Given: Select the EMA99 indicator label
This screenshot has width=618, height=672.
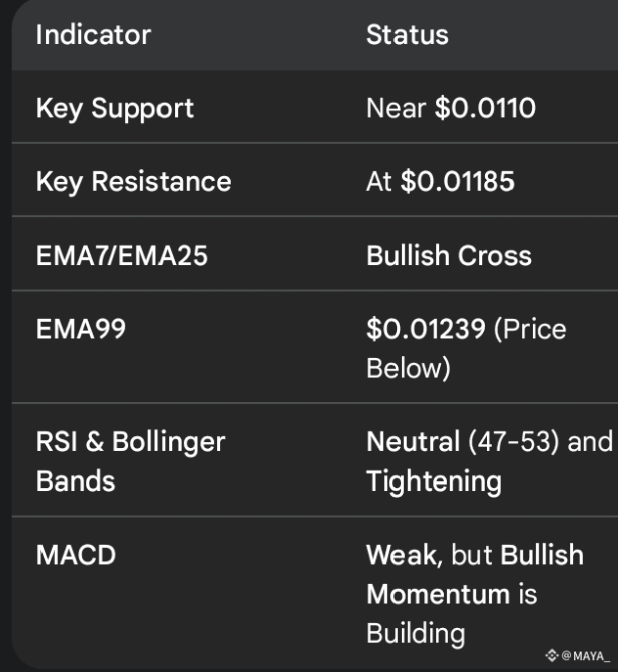Looking at the screenshot, I should (80, 329).
